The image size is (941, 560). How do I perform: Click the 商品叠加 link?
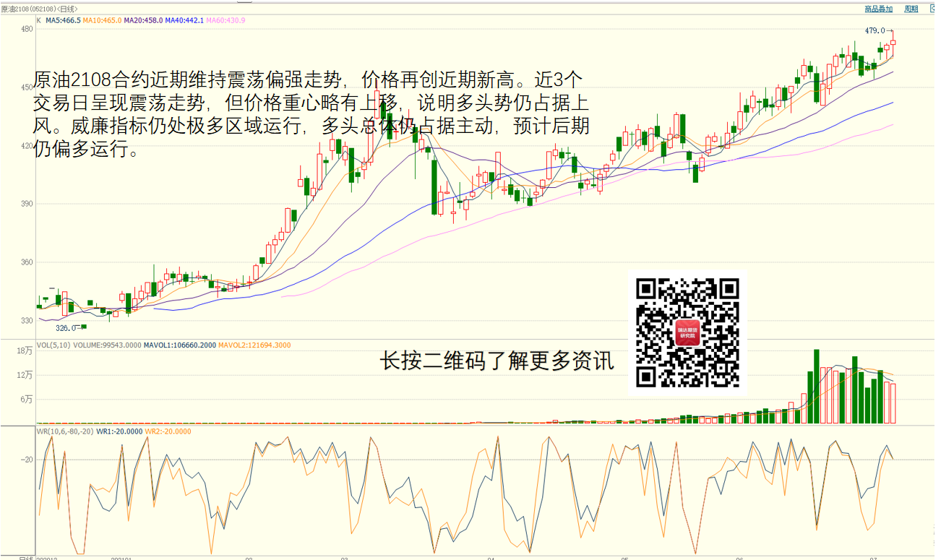878,9
